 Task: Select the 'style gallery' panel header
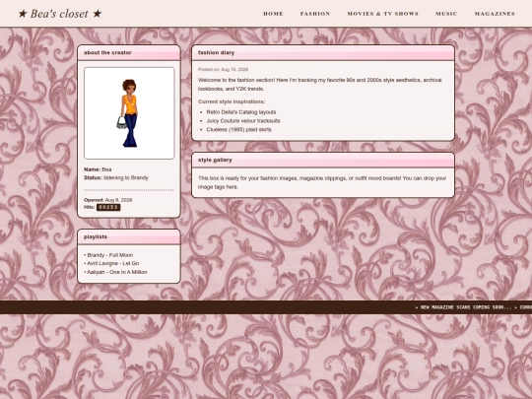(323, 161)
